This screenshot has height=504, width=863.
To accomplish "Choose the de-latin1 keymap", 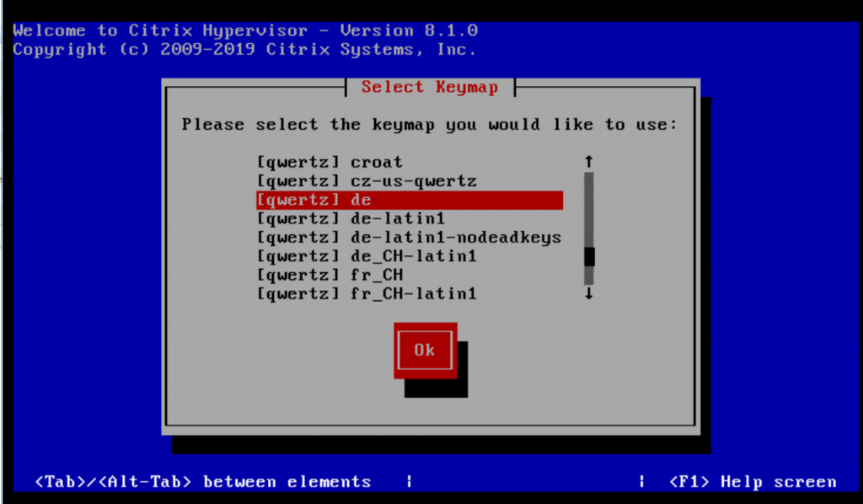I will (409, 218).
